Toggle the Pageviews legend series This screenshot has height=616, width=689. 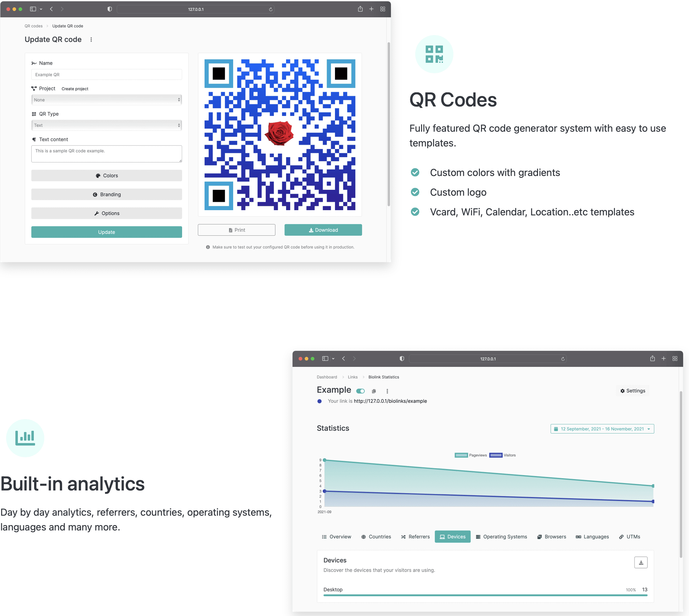[x=471, y=455]
